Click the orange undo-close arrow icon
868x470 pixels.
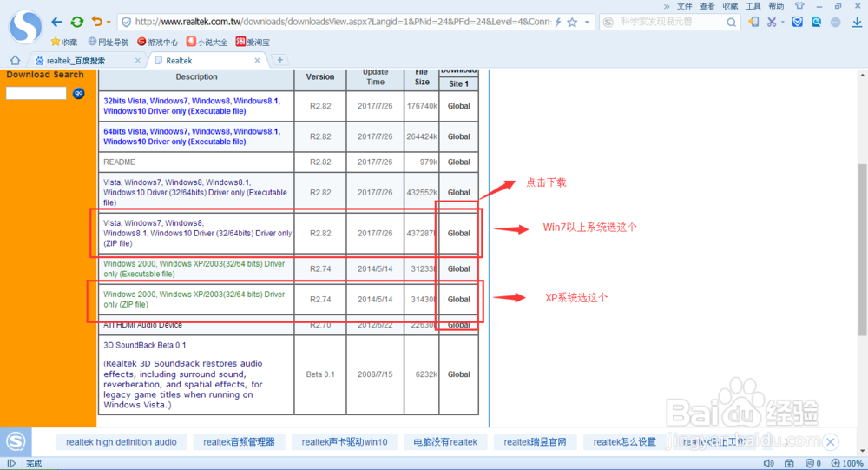[x=96, y=22]
